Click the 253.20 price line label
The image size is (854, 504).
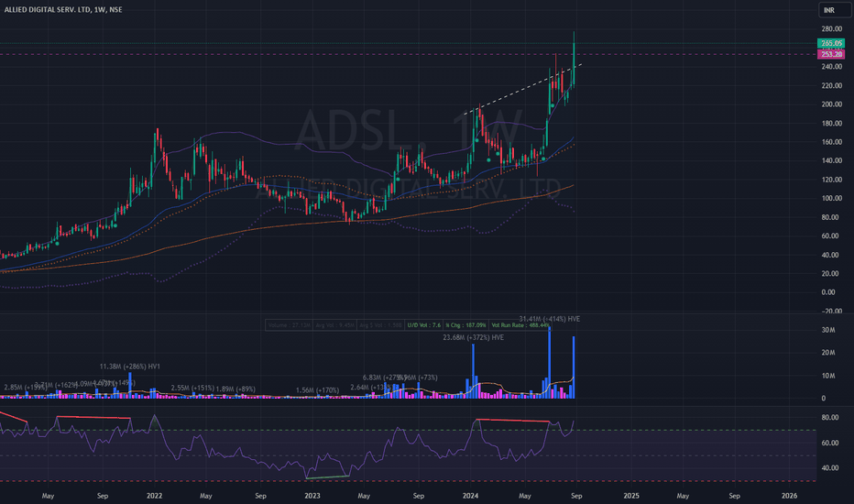(x=831, y=54)
